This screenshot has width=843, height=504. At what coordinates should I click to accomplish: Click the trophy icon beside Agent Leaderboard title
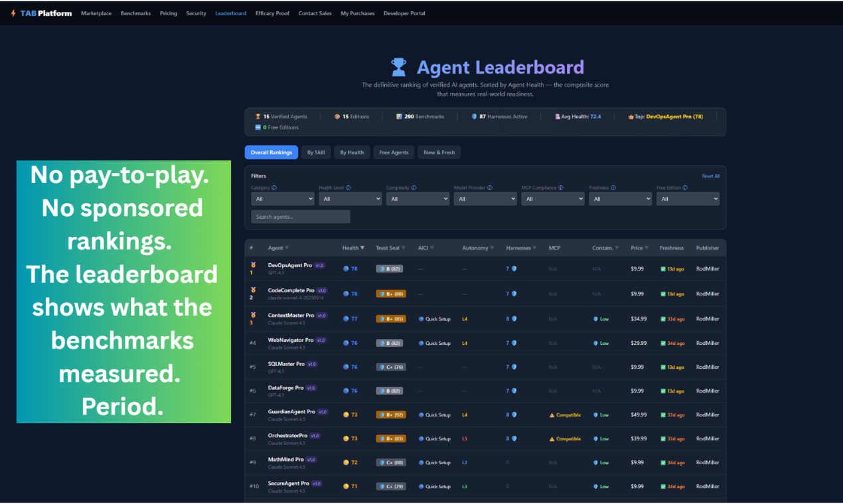(x=399, y=66)
